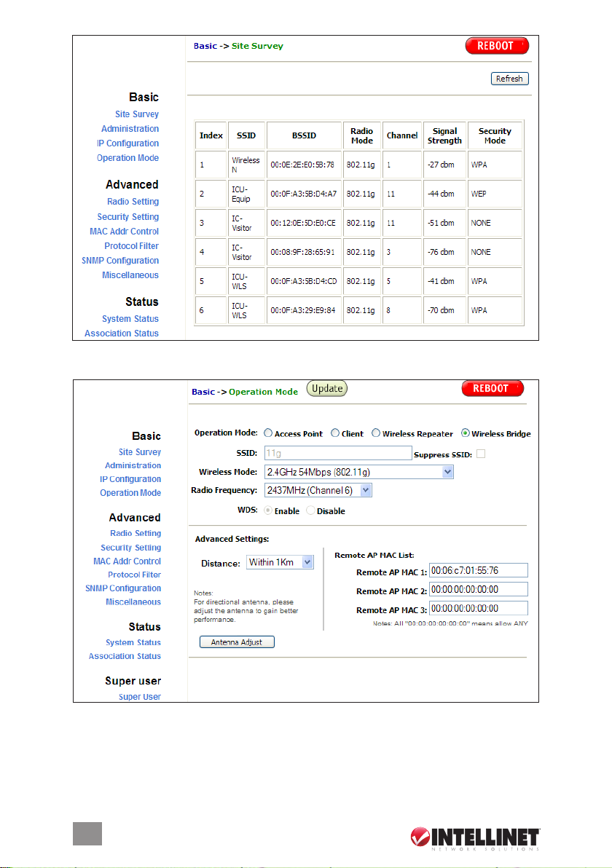The image size is (612, 868).
Task: View Association Status in the upper sidebar
Action: click(122, 334)
